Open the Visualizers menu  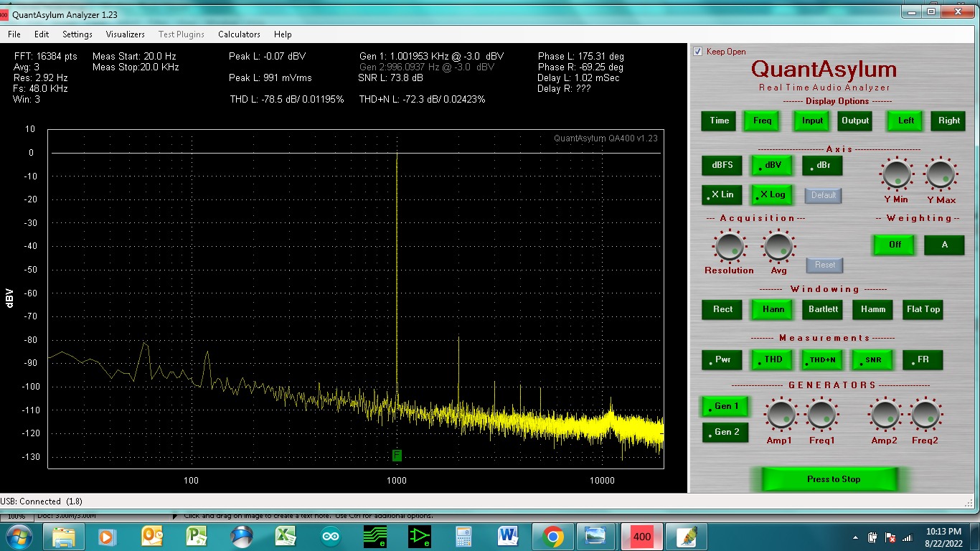point(125,34)
